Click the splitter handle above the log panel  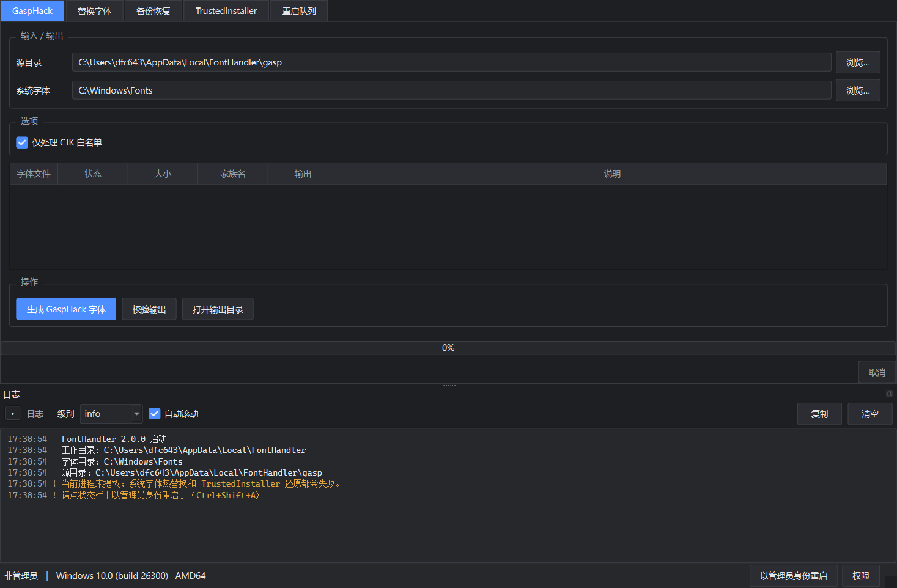[x=449, y=386]
